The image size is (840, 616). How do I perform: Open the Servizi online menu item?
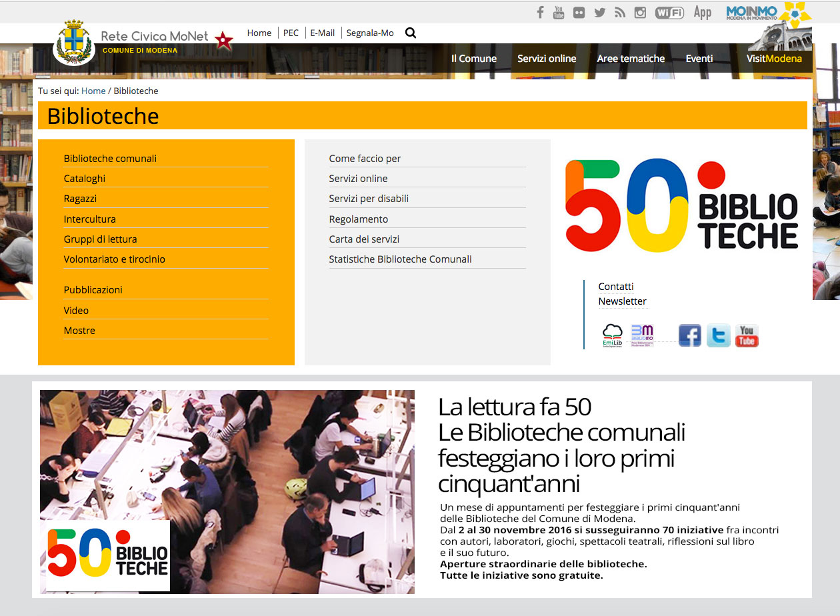tap(547, 59)
